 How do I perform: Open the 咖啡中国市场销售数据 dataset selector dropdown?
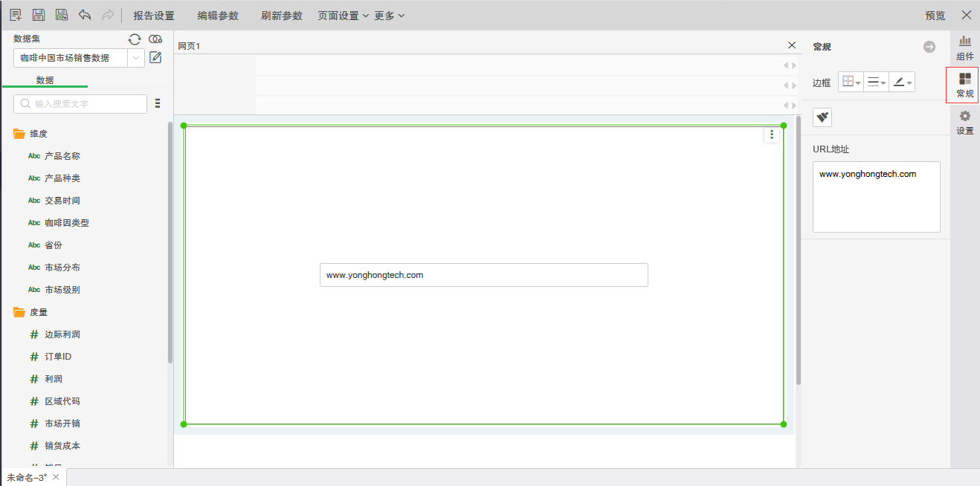pyautogui.click(x=135, y=57)
